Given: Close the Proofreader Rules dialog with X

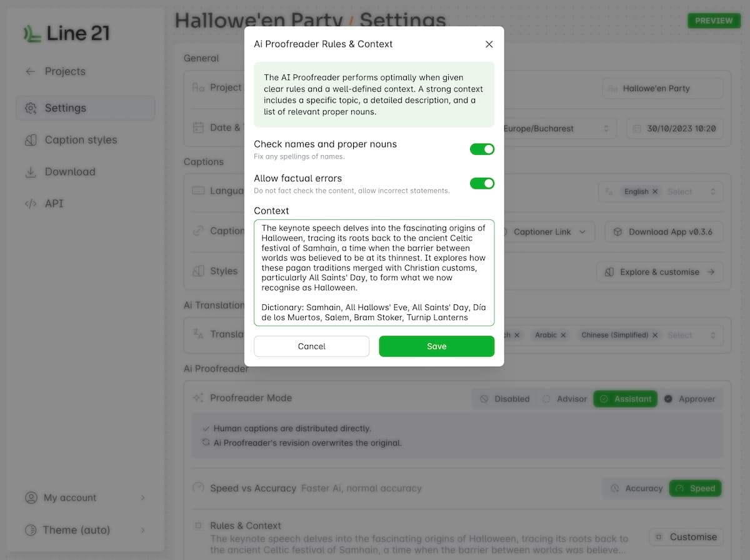Looking at the screenshot, I should pos(489,44).
